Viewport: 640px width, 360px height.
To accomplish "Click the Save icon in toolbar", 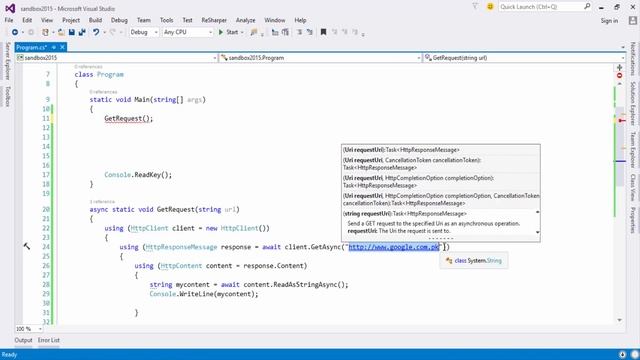I will [x=71, y=32].
